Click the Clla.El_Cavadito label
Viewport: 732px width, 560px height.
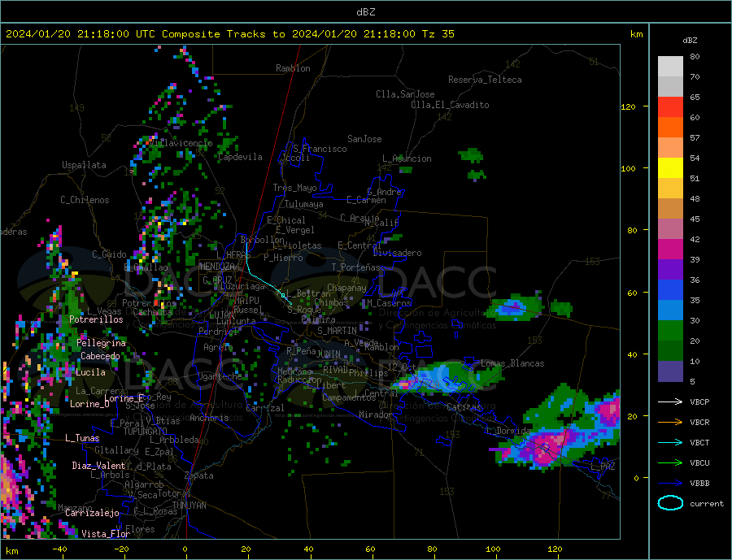(450, 105)
